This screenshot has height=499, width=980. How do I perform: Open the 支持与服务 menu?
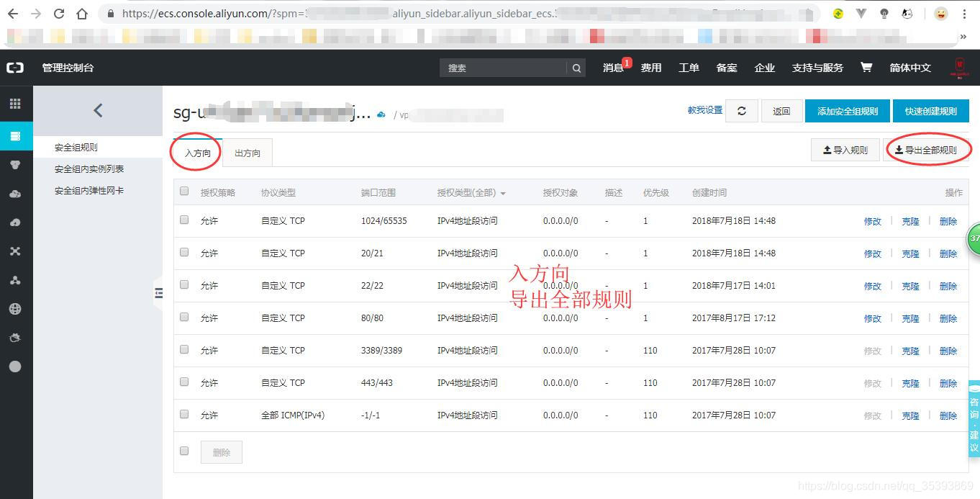click(x=817, y=68)
